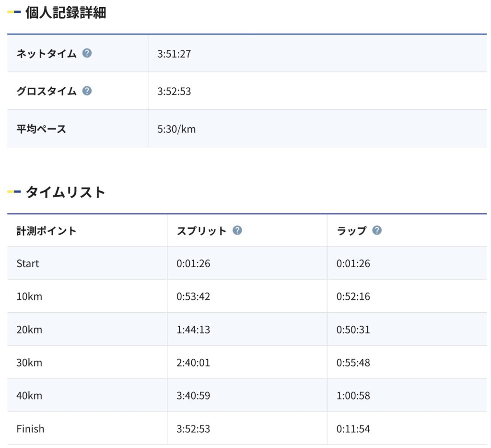Select the 40km row label

coord(29,396)
